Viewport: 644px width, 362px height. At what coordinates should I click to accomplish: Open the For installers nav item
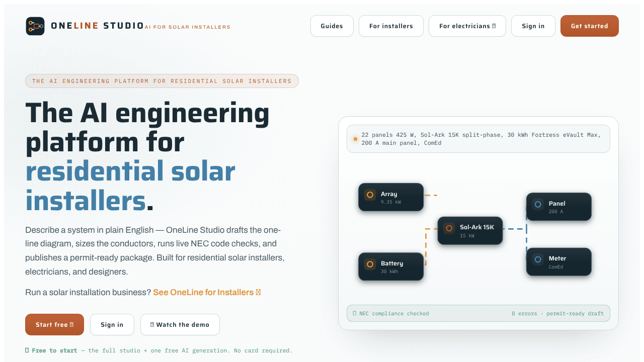point(391,26)
